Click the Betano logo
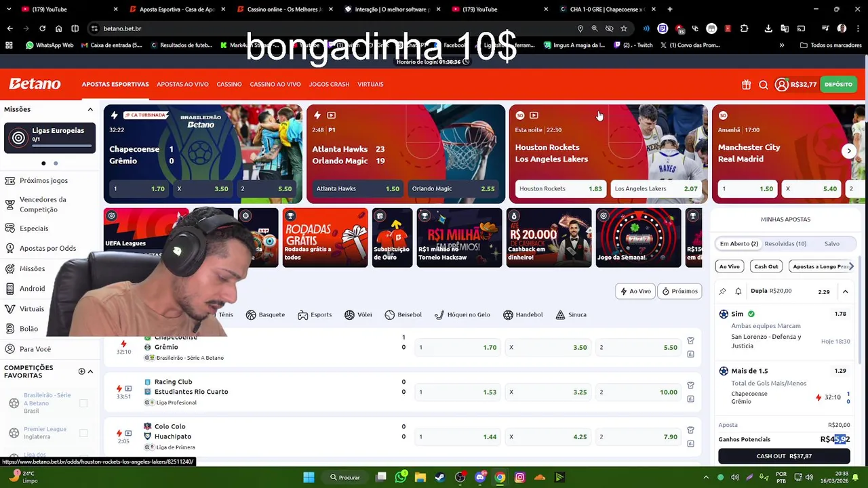The height and width of the screenshot is (488, 868). click(x=35, y=84)
